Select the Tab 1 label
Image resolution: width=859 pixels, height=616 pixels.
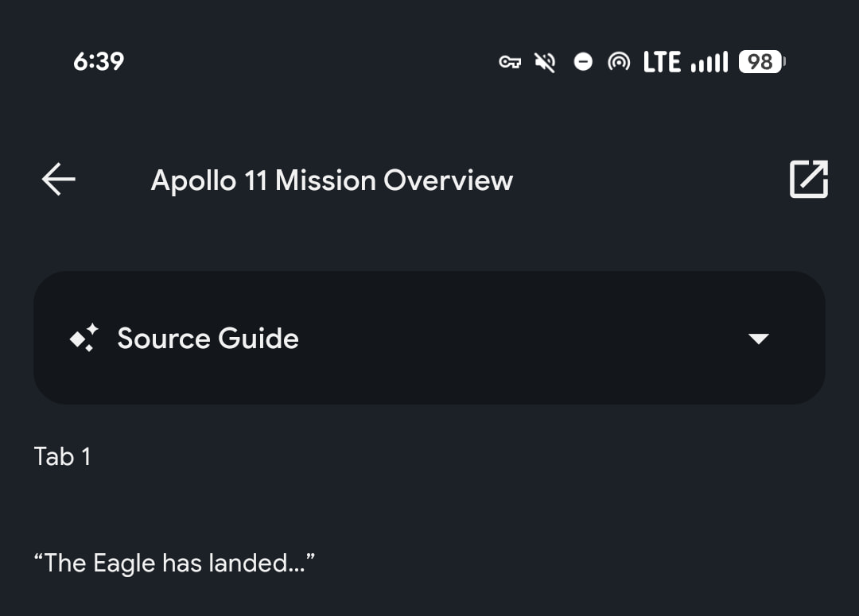(x=62, y=457)
